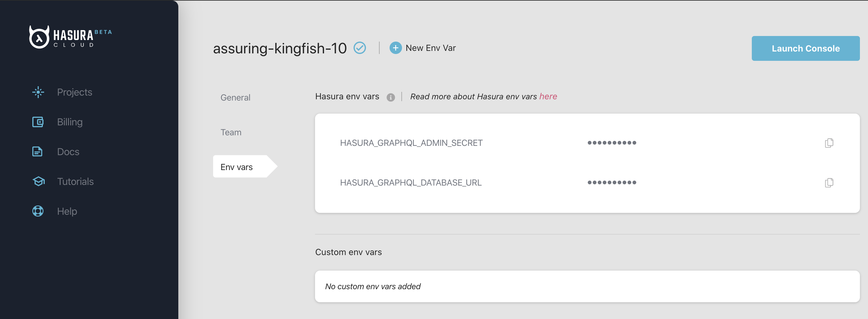Image resolution: width=868 pixels, height=319 pixels.
Task: Switch to the General tab
Action: coord(235,97)
